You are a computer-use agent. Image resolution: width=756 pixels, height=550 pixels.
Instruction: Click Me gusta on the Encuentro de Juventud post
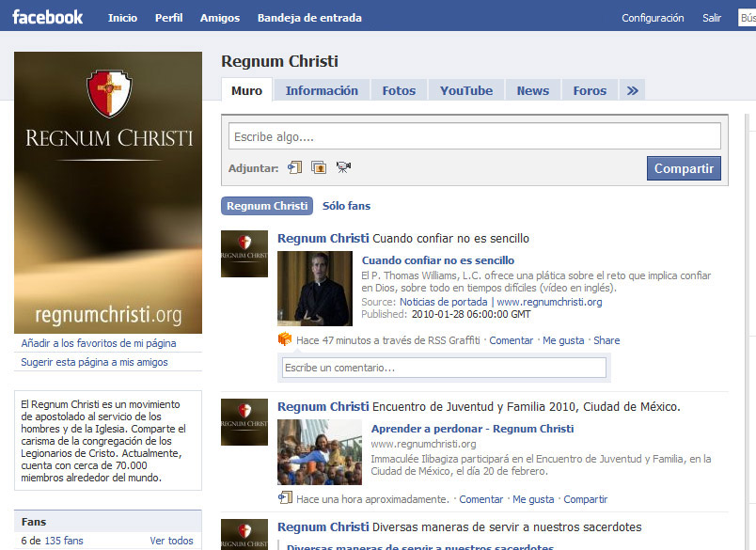pyautogui.click(x=533, y=499)
